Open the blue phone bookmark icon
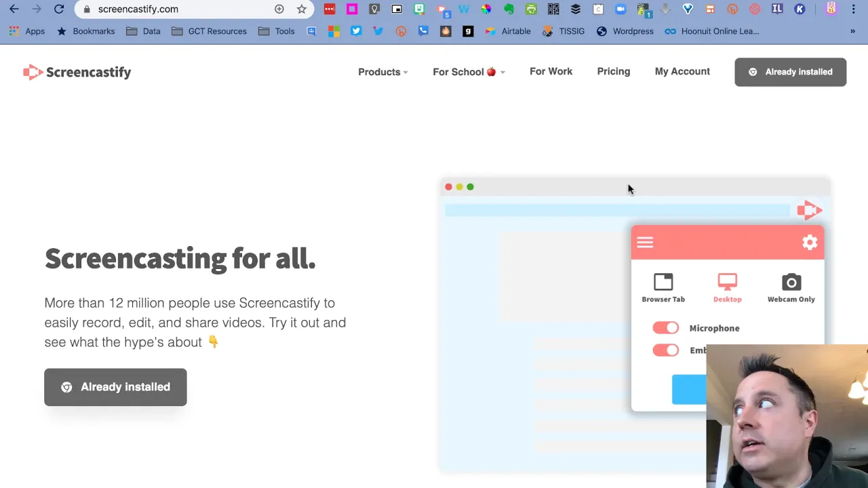 tap(423, 31)
